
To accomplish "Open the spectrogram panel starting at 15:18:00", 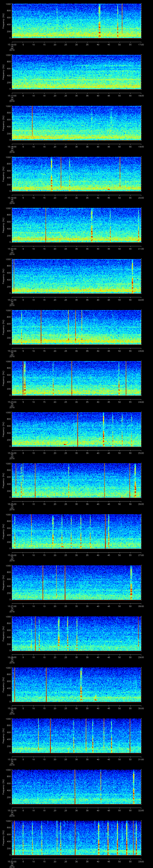I will tap(77, 123).
